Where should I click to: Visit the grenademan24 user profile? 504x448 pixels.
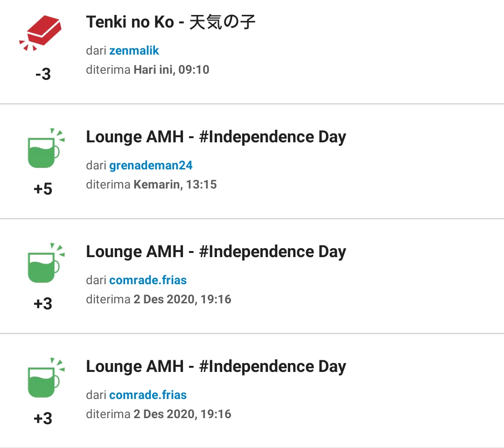point(151,165)
